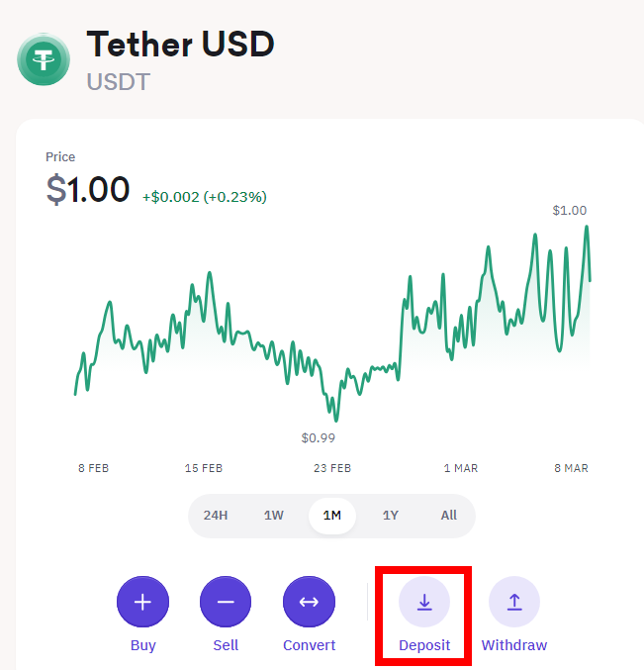This screenshot has height=670, width=644.
Task: Click the Withdraw text label
Action: 514,645
